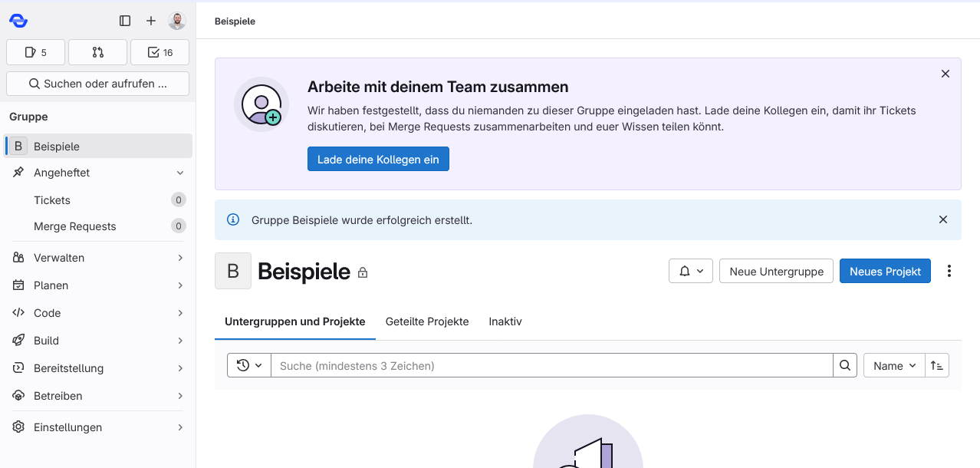
Task: Expand the Bereitstellung menu
Action: 98,368
